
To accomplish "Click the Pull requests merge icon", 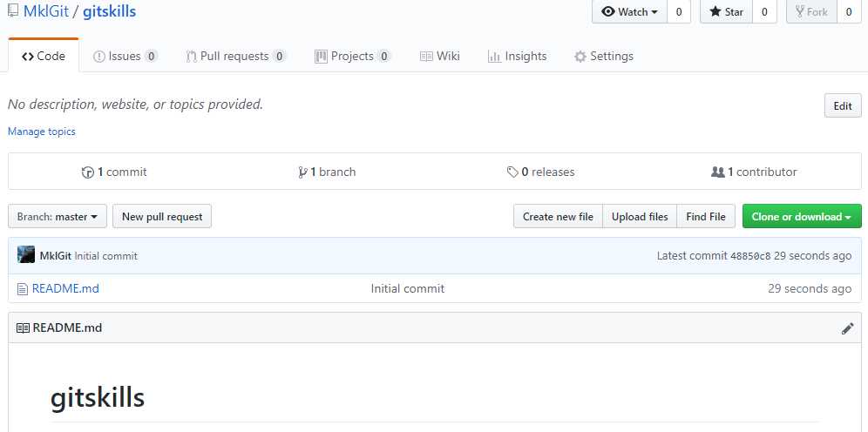I will pyautogui.click(x=191, y=57).
